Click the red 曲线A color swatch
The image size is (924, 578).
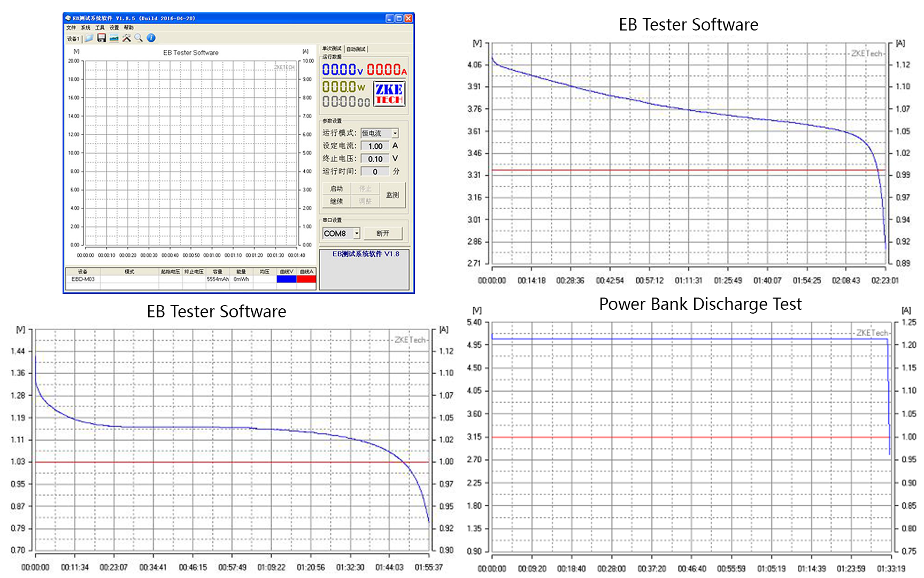point(306,279)
